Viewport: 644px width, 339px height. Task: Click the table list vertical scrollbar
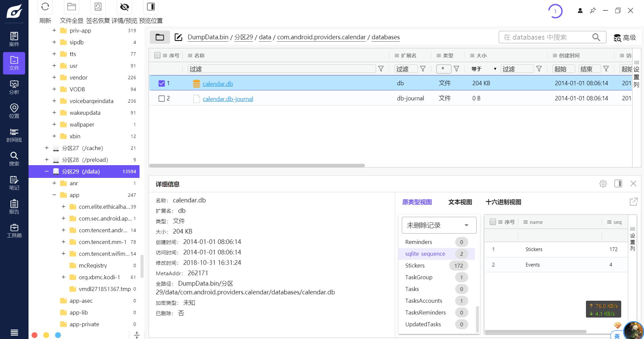pos(477,319)
